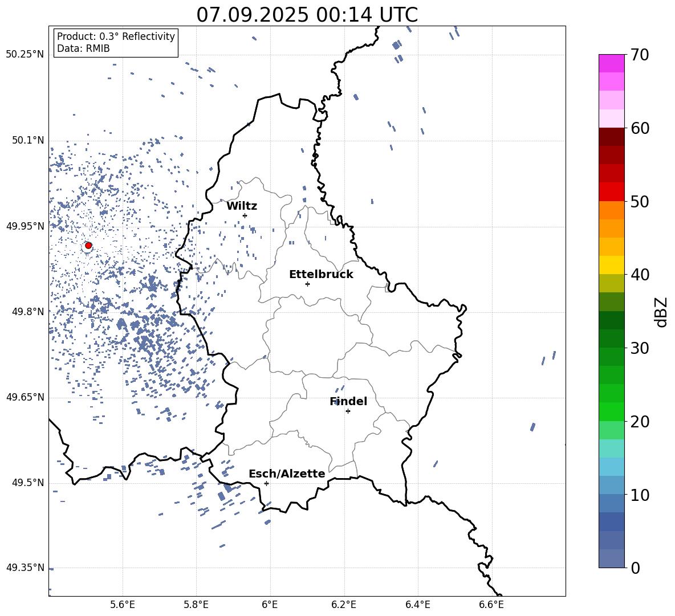The width and height of the screenshot is (675, 616).
Task: Click the Esch/Alzette city label
Action: click(287, 474)
